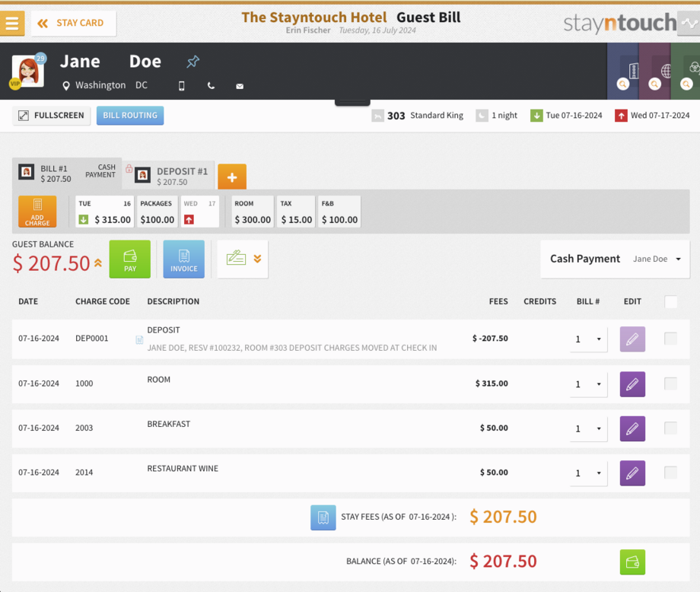700x592 pixels.
Task: Expand guest balance details arrow
Action: tap(97, 263)
